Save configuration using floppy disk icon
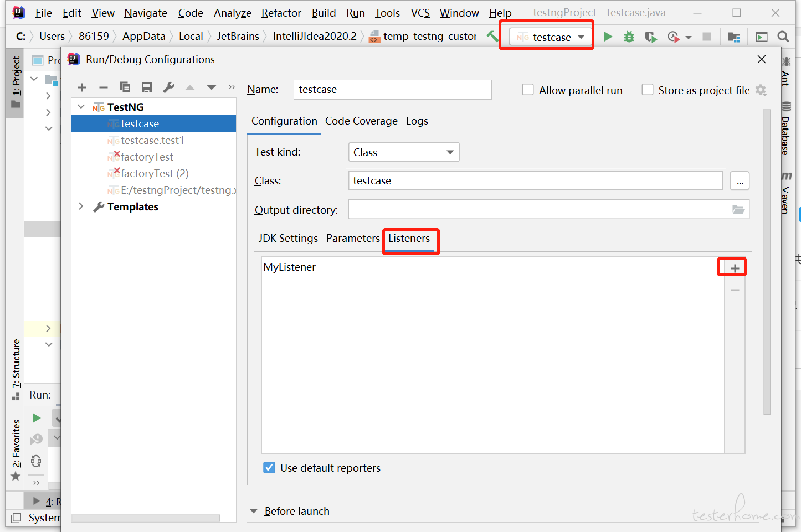Image resolution: width=801 pixels, height=532 pixels. [147, 87]
